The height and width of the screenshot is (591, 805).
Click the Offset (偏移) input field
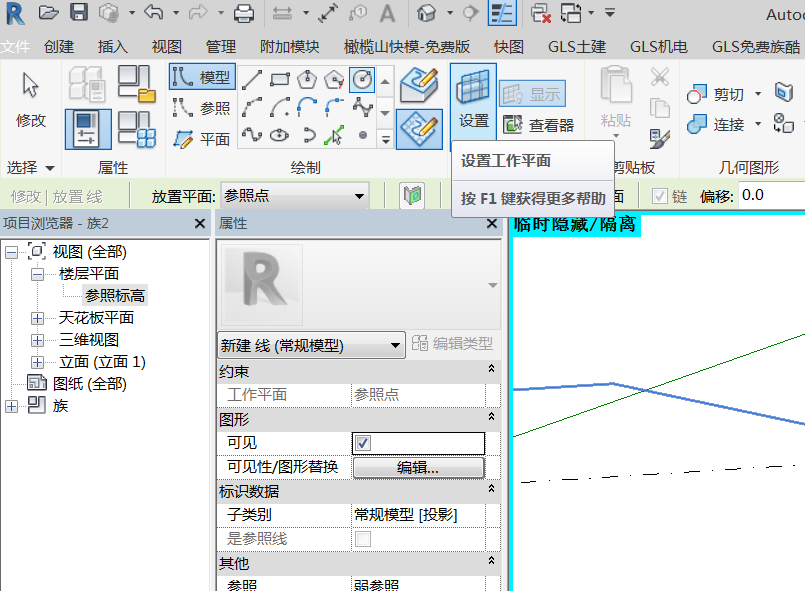coord(772,196)
